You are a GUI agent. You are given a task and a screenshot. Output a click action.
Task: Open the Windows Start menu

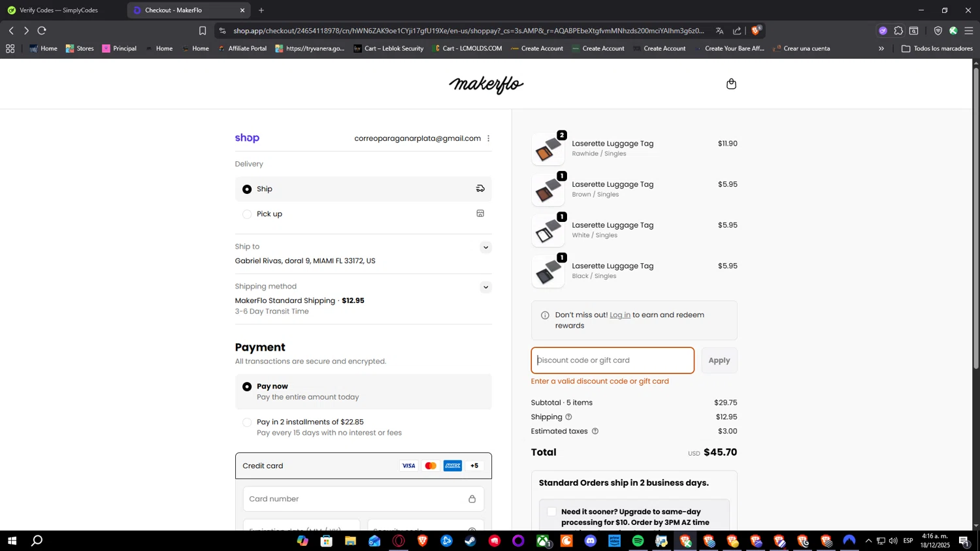(x=12, y=541)
